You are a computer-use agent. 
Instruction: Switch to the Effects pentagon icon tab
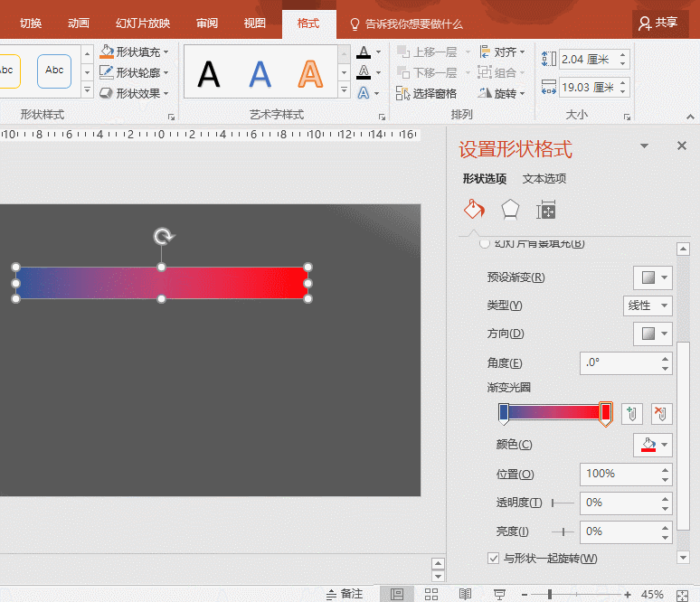point(510,210)
